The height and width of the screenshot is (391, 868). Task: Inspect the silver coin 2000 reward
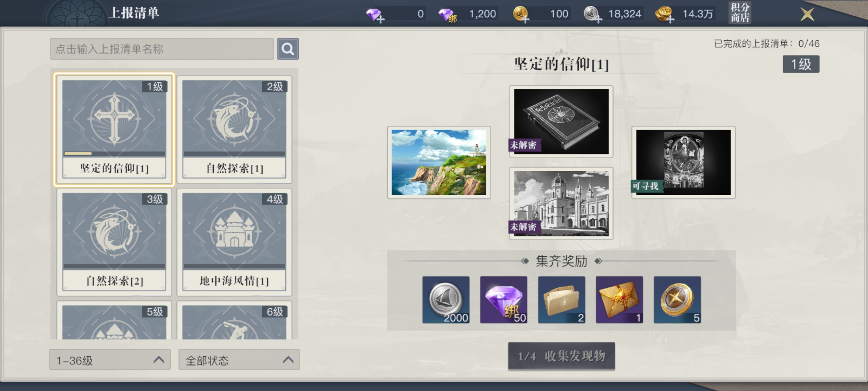(x=446, y=300)
